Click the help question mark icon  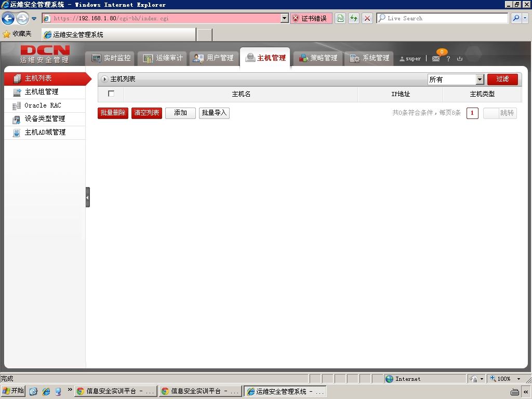(448, 59)
